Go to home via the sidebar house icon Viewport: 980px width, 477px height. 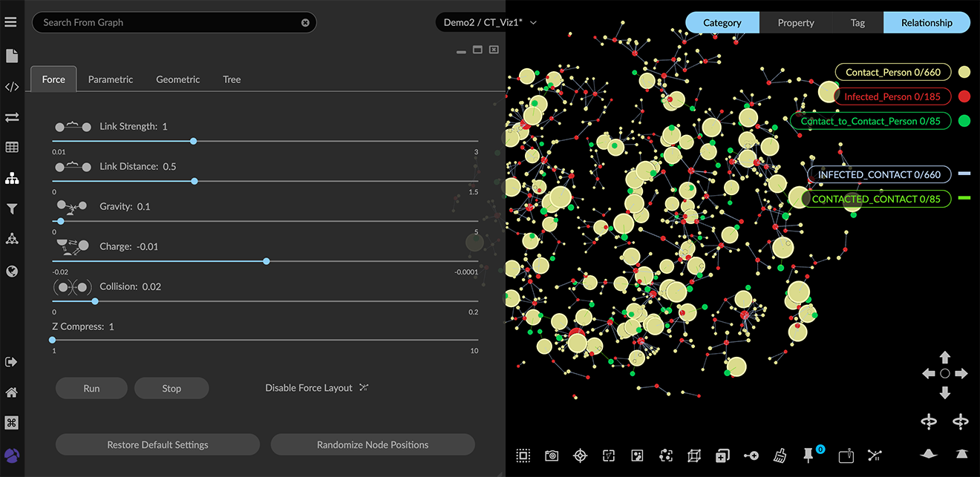pyautogui.click(x=12, y=392)
